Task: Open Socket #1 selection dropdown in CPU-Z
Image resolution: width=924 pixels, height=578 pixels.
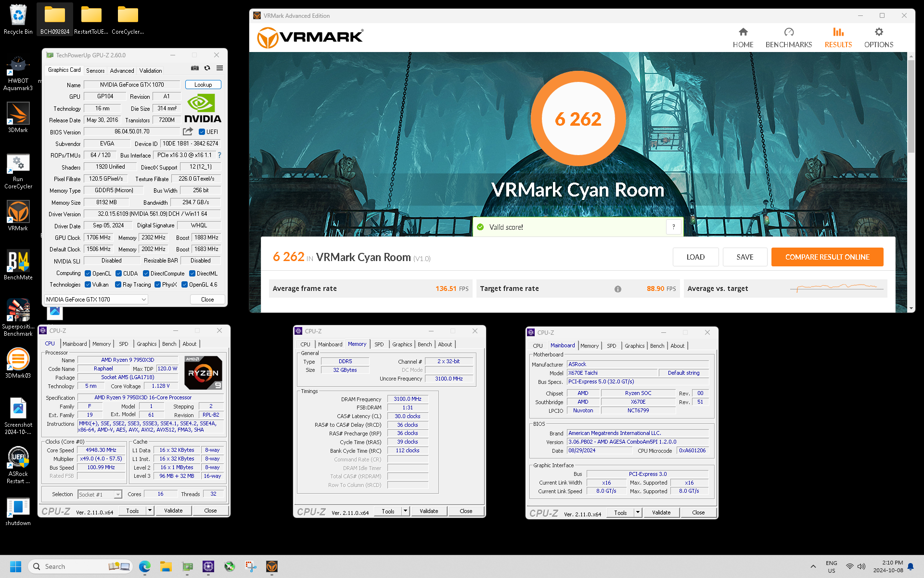Action: tap(100, 495)
